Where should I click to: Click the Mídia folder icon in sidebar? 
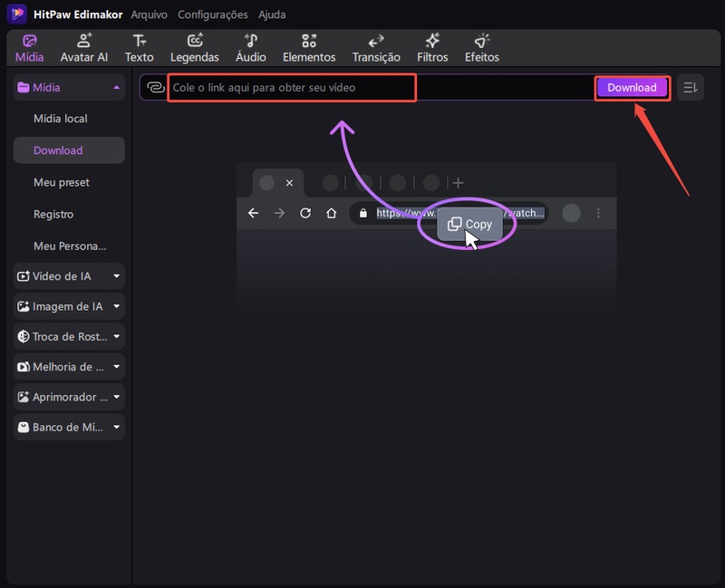coord(24,87)
